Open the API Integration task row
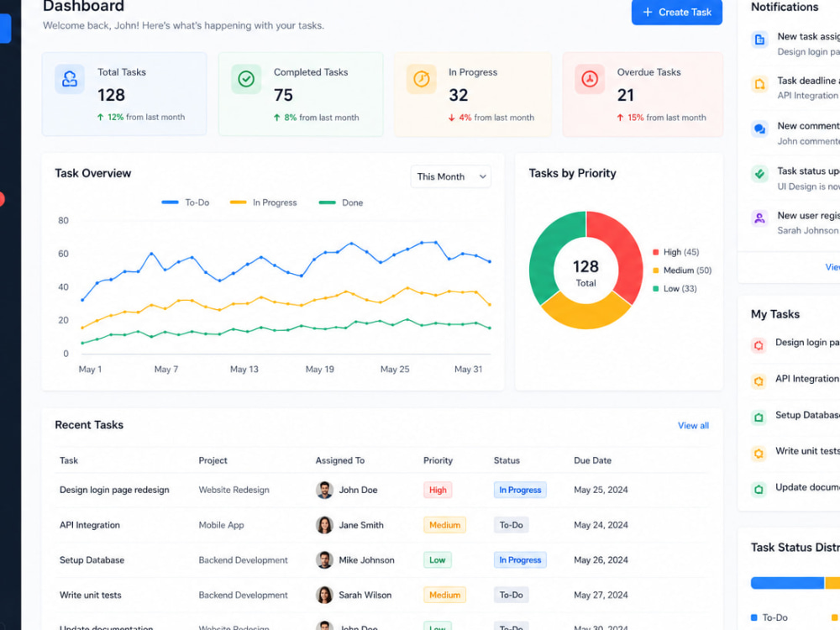The height and width of the screenshot is (630, 840). point(381,525)
